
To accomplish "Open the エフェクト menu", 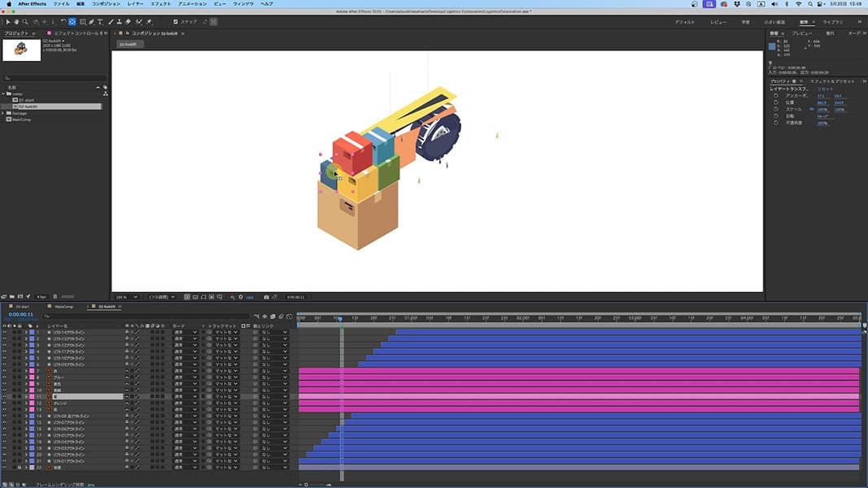I will tap(160, 4).
